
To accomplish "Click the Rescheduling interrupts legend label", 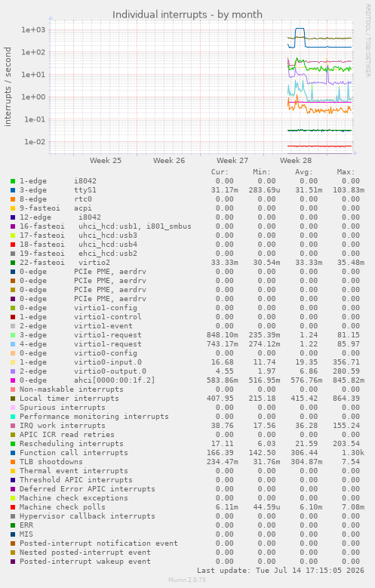I will tap(71, 444).
